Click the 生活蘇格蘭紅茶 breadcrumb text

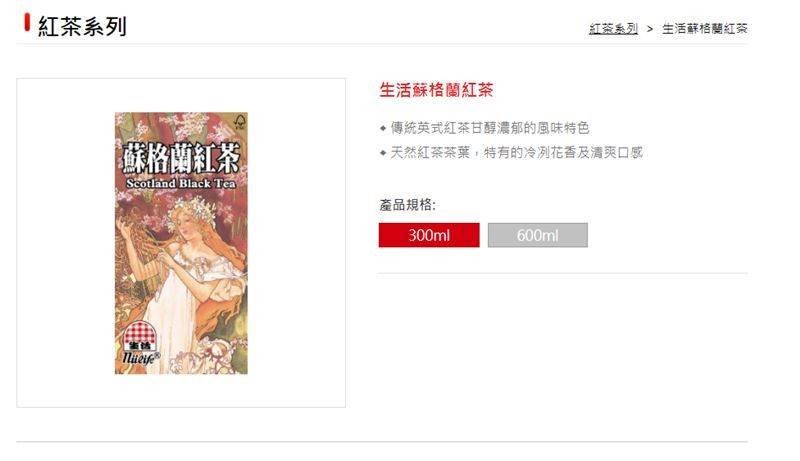(705, 29)
